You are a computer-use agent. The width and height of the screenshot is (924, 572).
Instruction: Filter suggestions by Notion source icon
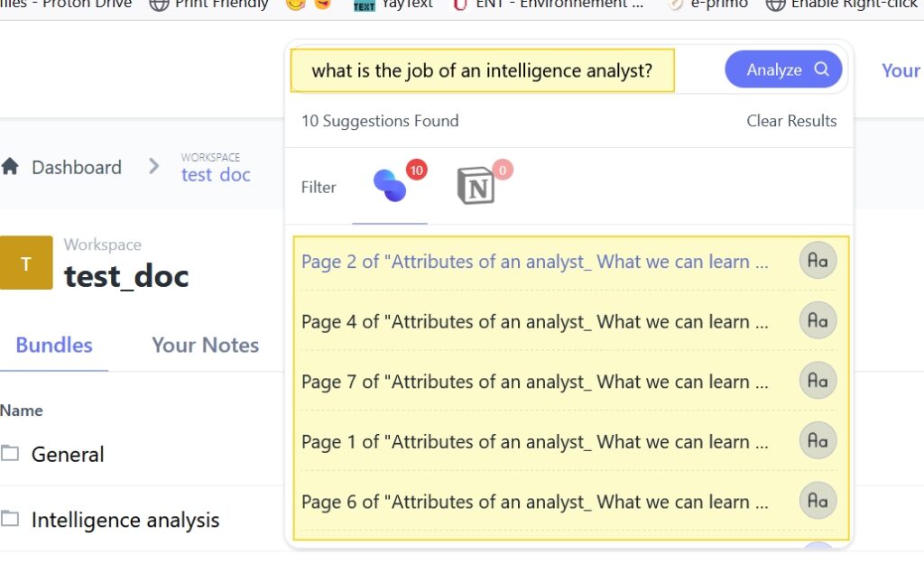pos(476,185)
